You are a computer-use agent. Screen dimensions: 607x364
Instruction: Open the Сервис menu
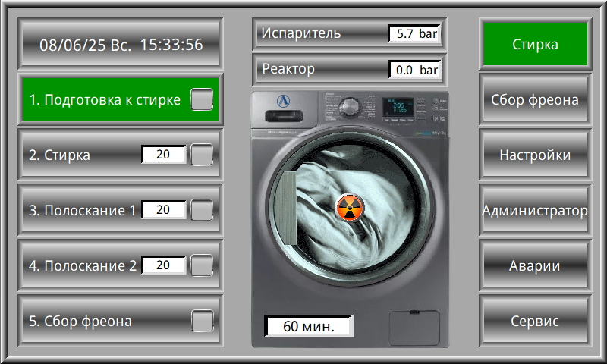click(x=535, y=322)
